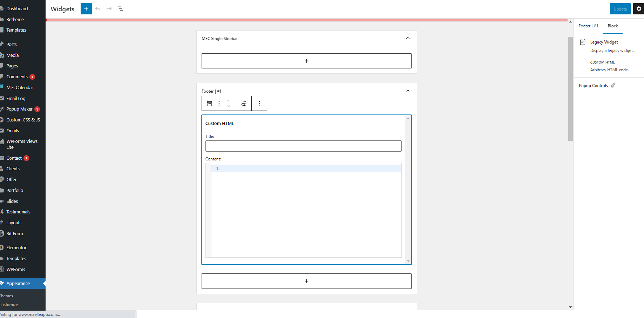644x318 pixels.
Task: Open the WPForms menu item
Action: coord(16,269)
